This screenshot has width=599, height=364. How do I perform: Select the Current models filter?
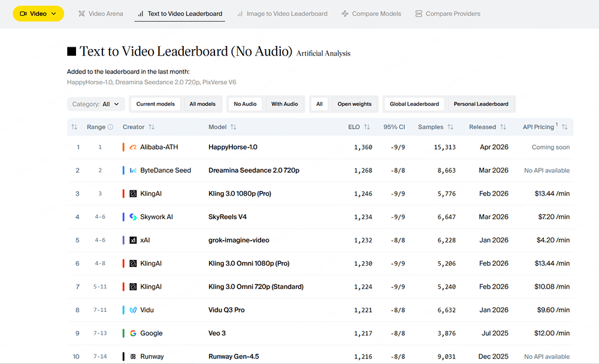156,104
